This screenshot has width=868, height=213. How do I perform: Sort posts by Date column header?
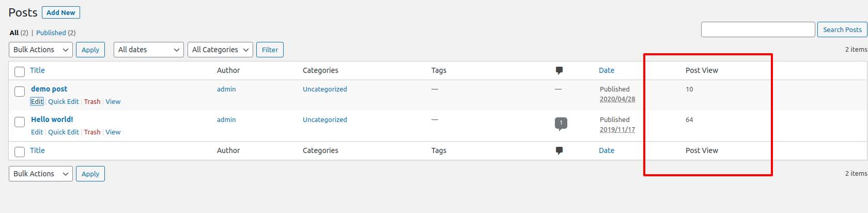coord(607,70)
